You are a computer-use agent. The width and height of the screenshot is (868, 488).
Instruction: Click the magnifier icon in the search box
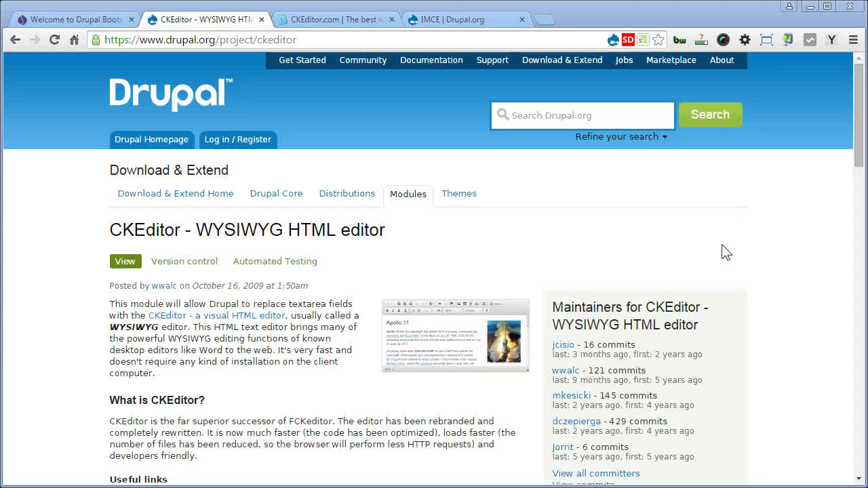(x=502, y=115)
